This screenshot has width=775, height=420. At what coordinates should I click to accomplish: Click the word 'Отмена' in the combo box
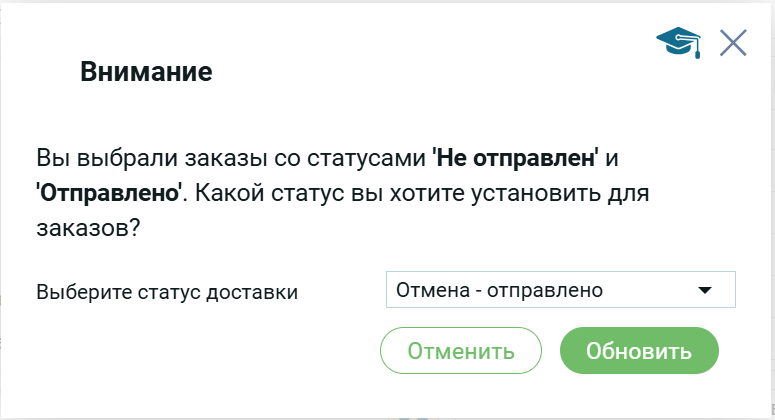coord(431,290)
